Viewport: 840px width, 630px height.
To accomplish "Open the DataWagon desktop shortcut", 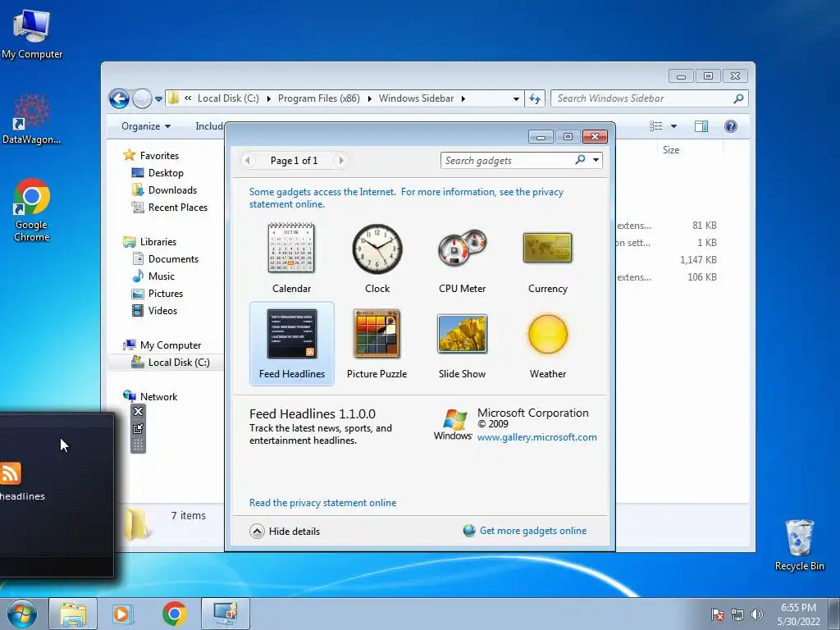I will coord(32,119).
